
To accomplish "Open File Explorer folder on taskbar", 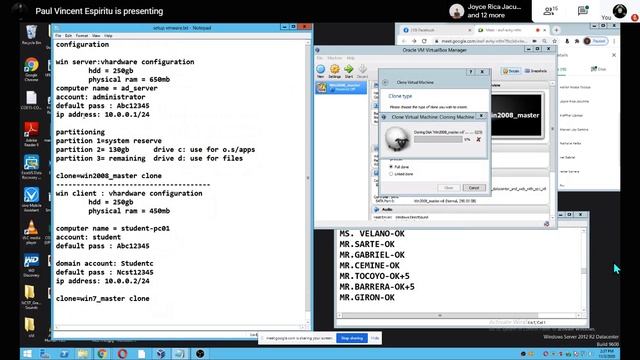I will point(83,353).
